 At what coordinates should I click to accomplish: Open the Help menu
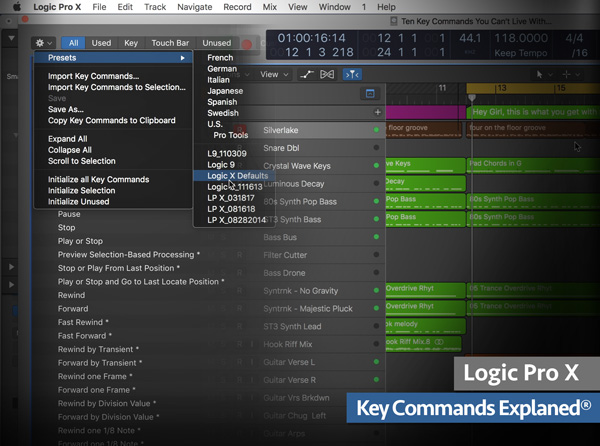tap(386, 7)
